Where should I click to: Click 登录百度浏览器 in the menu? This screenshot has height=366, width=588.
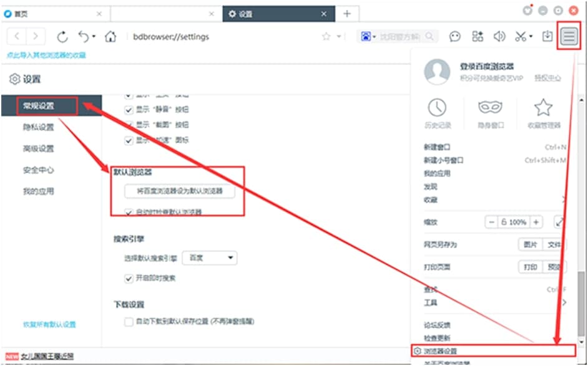pos(487,67)
